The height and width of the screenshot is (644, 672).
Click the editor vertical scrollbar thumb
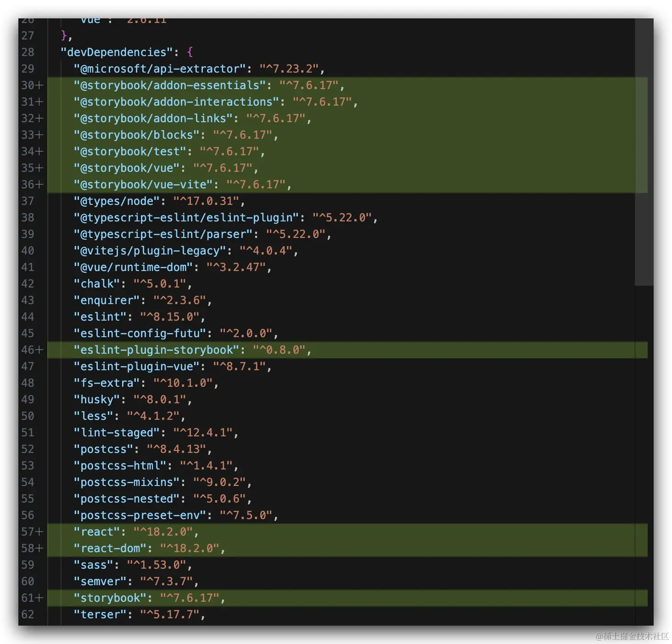click(644, 152)
